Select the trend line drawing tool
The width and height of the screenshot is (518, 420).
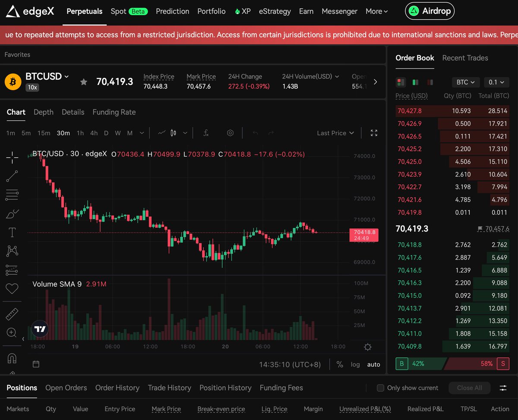coord(12,176)
